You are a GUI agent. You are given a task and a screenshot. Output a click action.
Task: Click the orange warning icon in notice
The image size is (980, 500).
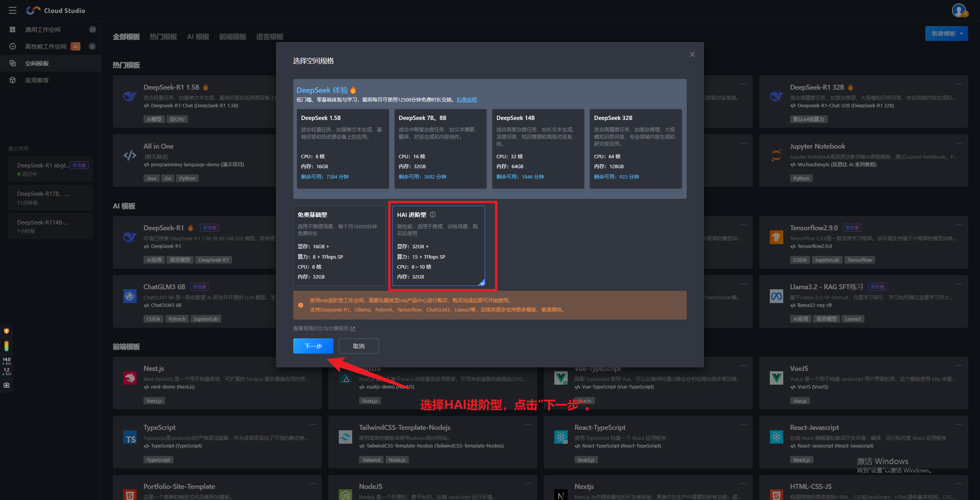(x=301, y=305)
